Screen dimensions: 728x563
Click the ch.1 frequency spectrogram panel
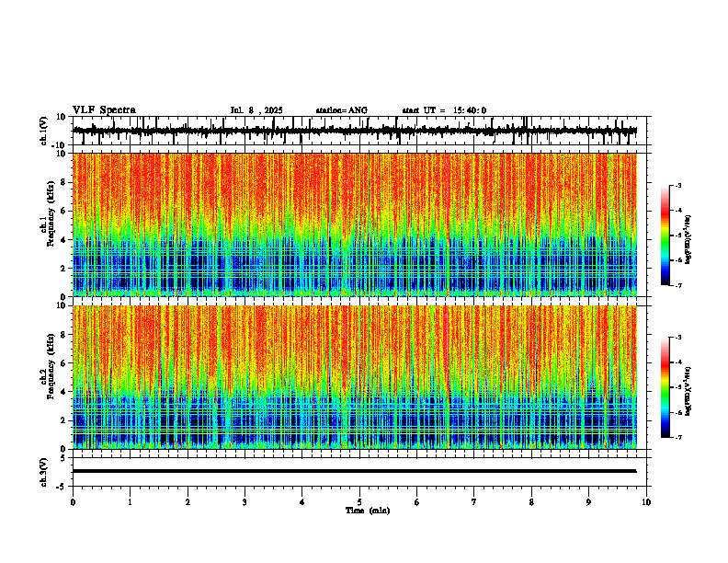coord(361,224)
